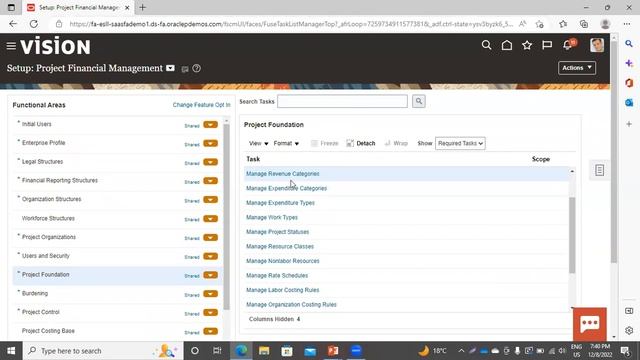Screen dimensions: 640x360
Task: Open a new browser tab
Action: click(x=142, y=7)
